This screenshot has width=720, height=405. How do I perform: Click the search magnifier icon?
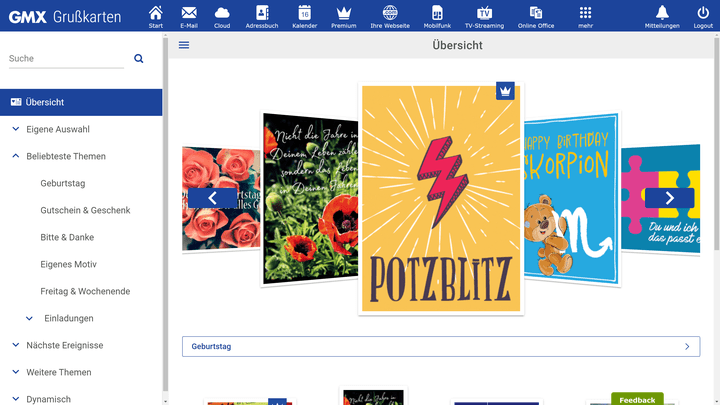tap(139, 59)
